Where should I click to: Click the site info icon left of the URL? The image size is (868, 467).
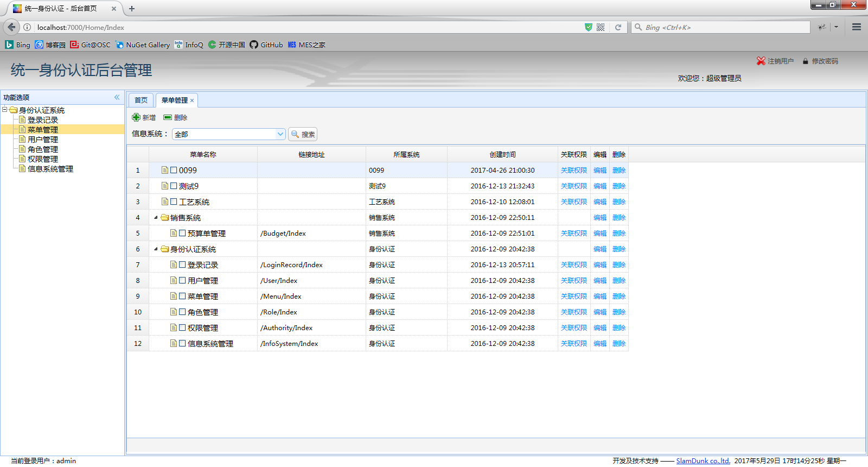[27, 27]
